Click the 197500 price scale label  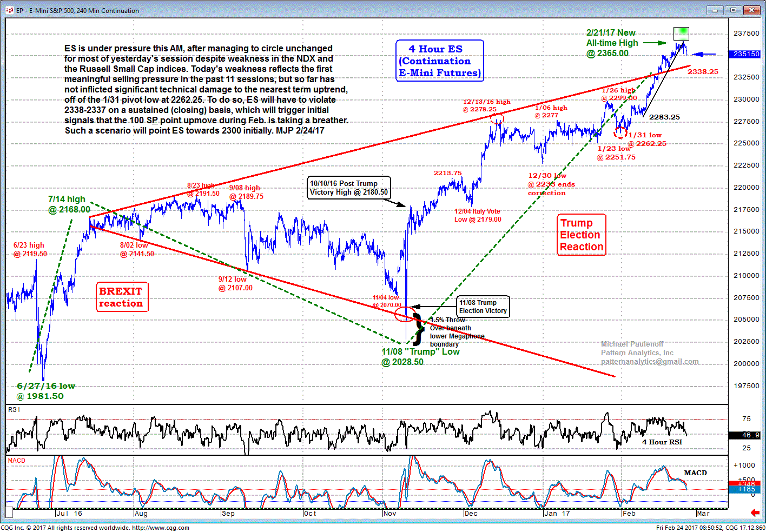tap(747, 385)
